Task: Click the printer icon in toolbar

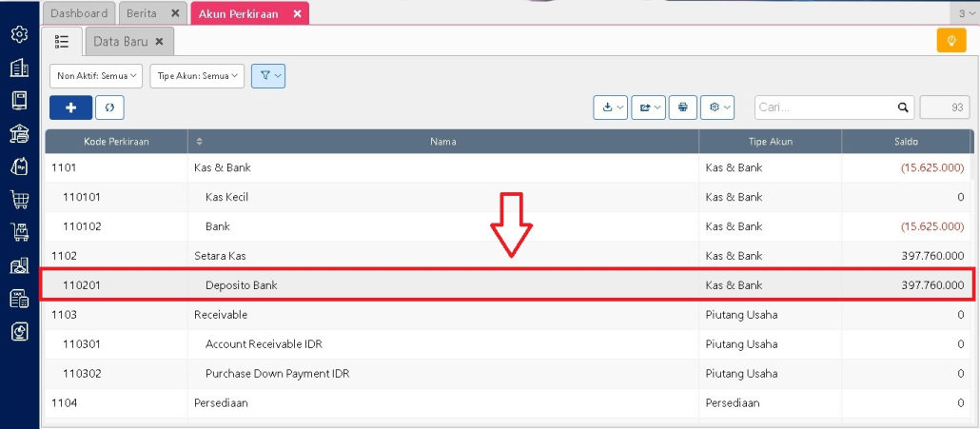Action: (681, 107)
